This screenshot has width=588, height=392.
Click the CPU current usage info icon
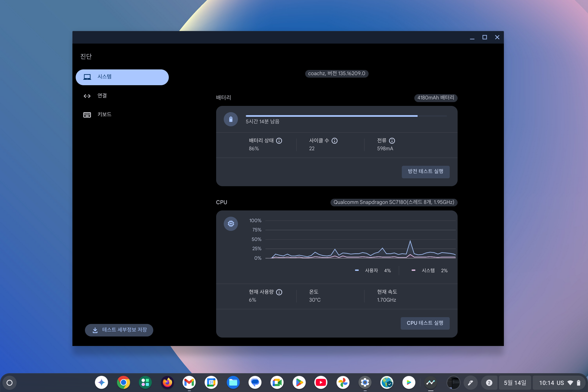[x=279, y=292]
